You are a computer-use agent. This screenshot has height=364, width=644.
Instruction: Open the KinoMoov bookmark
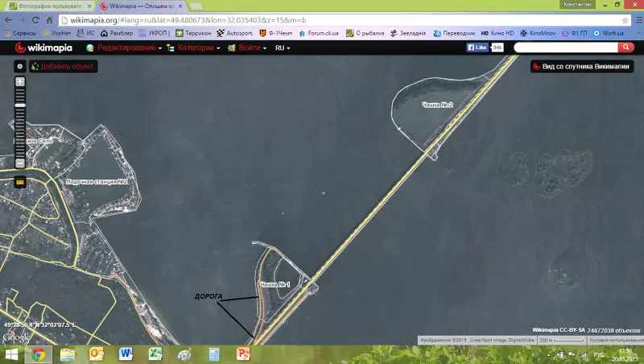pyautogui.click(x=538, y=33)
